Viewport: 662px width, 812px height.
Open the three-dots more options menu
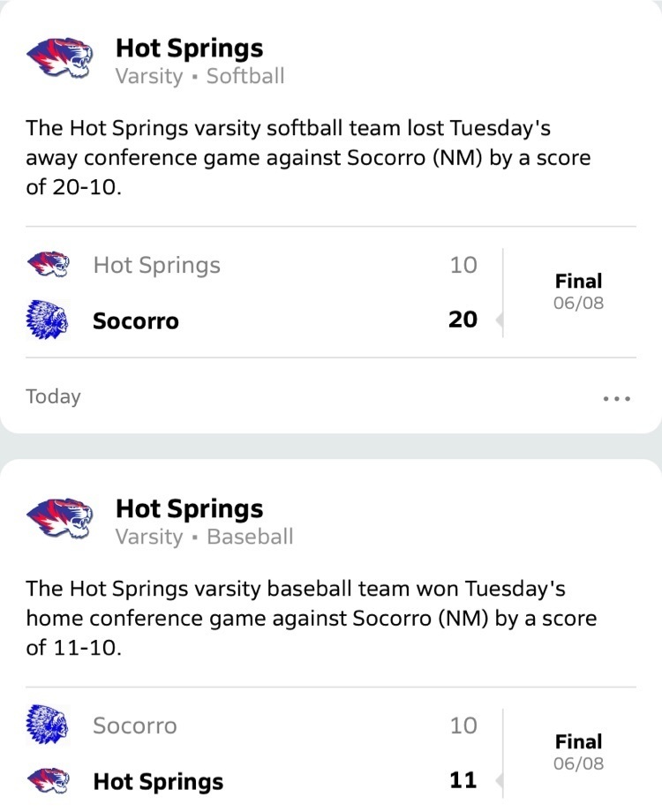pyautogui.click(x=616, y=398)
